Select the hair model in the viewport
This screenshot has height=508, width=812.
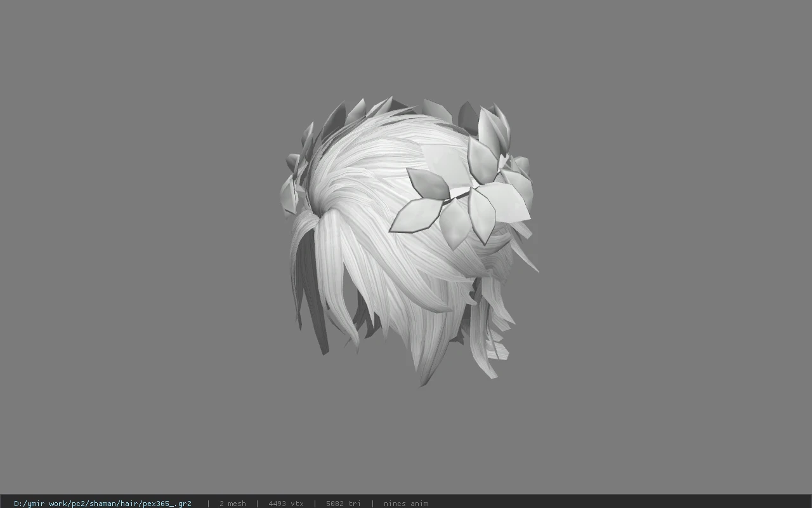click(409, 241)
